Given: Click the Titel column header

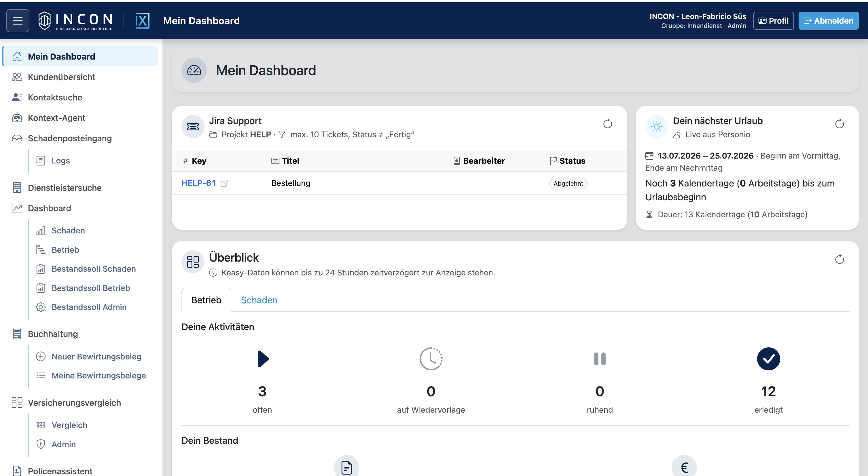Looking at the screenshot, I should pyautogui.click(x=285, y=161).
